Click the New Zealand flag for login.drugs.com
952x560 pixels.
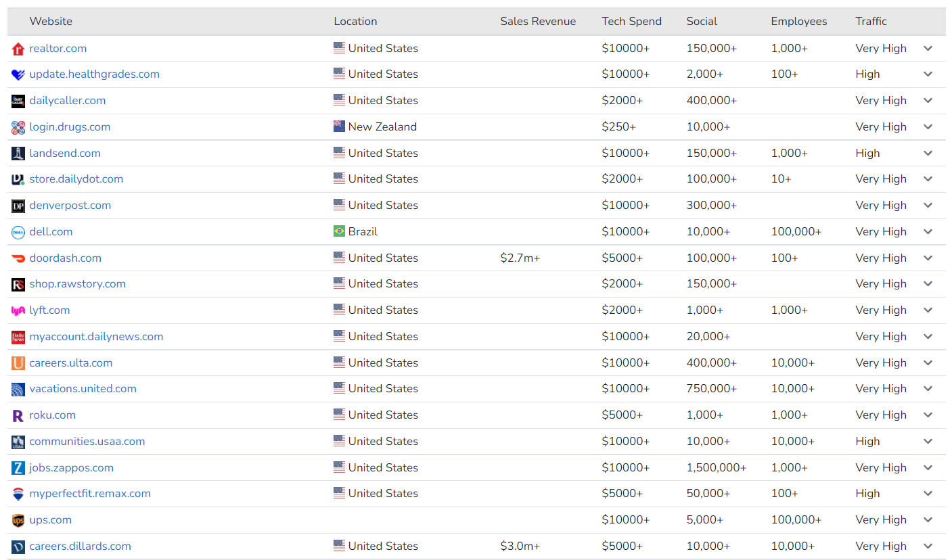click(339, 126)
